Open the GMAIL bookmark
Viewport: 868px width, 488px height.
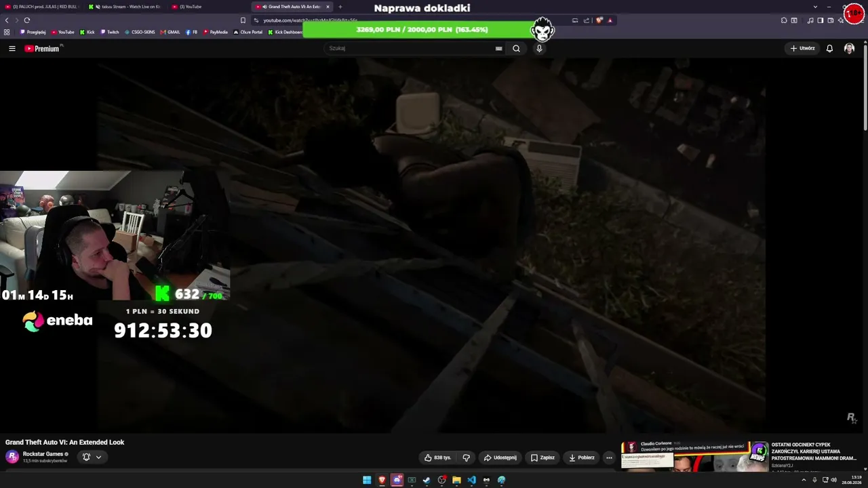pyautogui.click(x=170, y=32)
